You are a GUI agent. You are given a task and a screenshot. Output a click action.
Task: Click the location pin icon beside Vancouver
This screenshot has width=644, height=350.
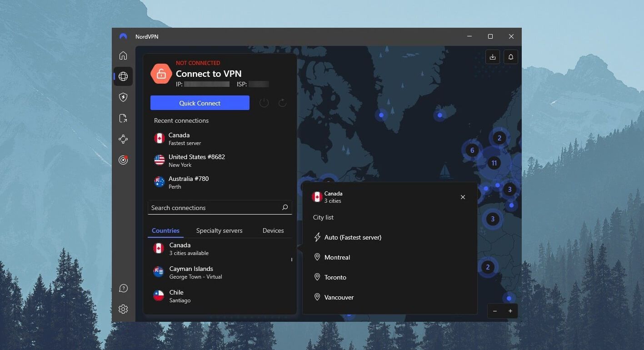(x=317, y=297)
